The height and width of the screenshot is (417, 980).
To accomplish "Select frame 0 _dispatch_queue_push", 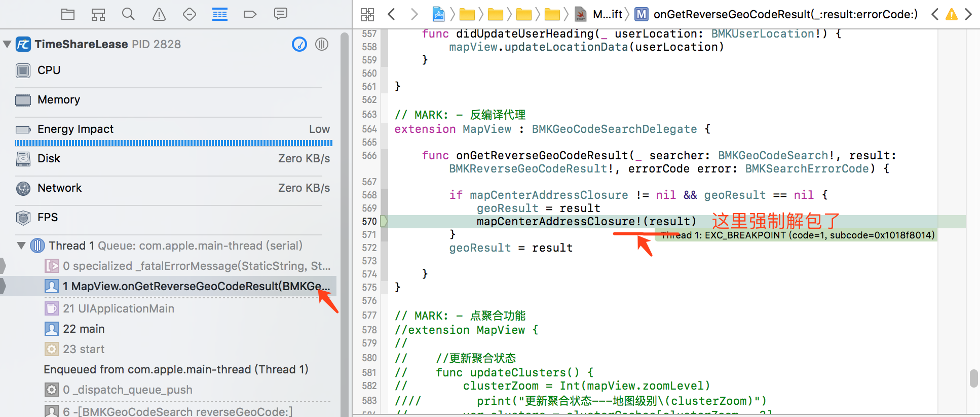I will tap(168, 390).
